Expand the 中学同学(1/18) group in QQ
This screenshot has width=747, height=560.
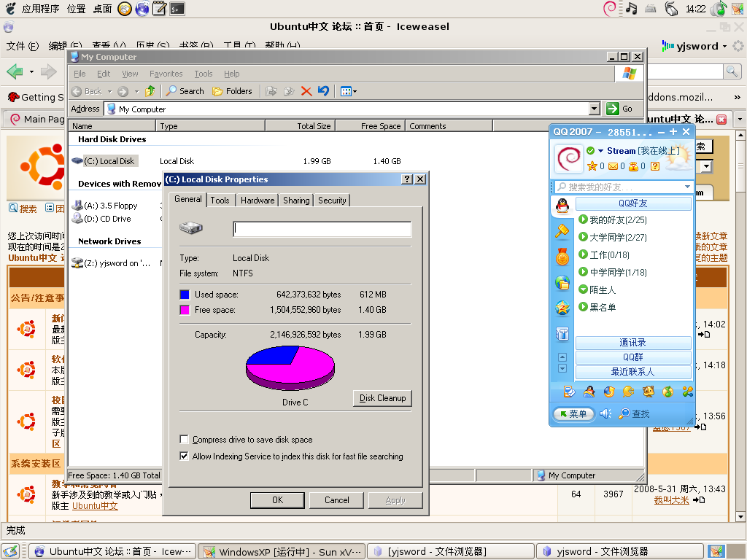pyautogui.click(x=583, y=272)
